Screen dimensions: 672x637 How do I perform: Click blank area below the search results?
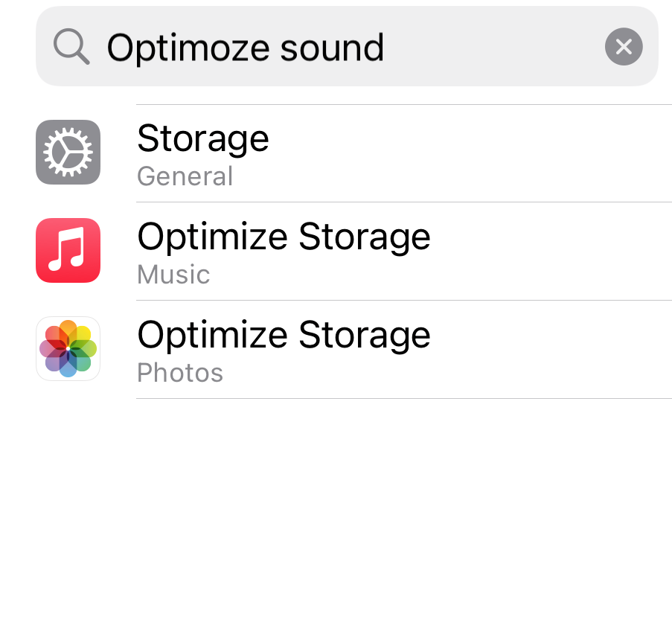(336, 514)
